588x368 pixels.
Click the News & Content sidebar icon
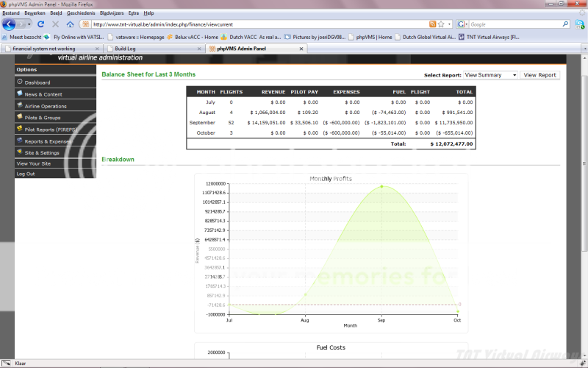(19, 94)
